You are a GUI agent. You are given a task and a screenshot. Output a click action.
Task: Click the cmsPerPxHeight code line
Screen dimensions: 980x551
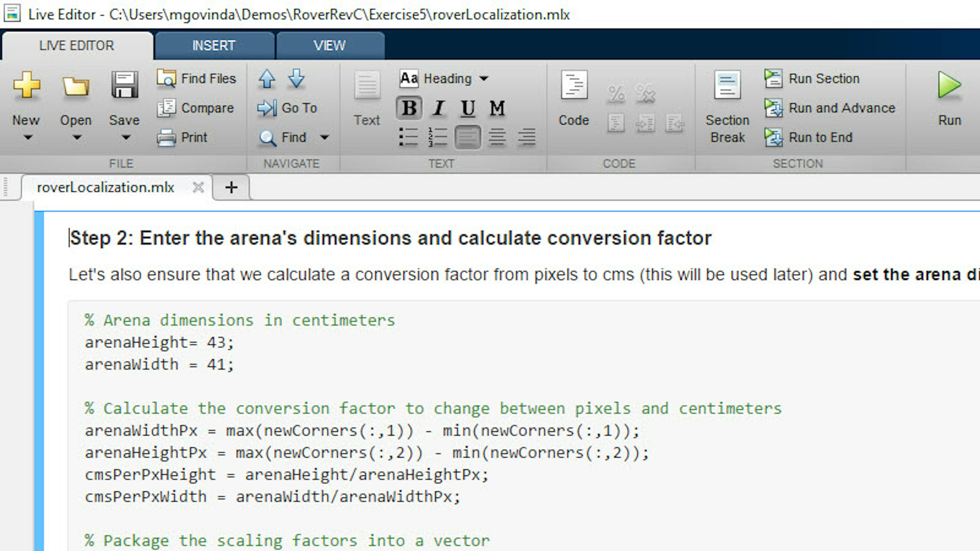click(x=286, y=475)
